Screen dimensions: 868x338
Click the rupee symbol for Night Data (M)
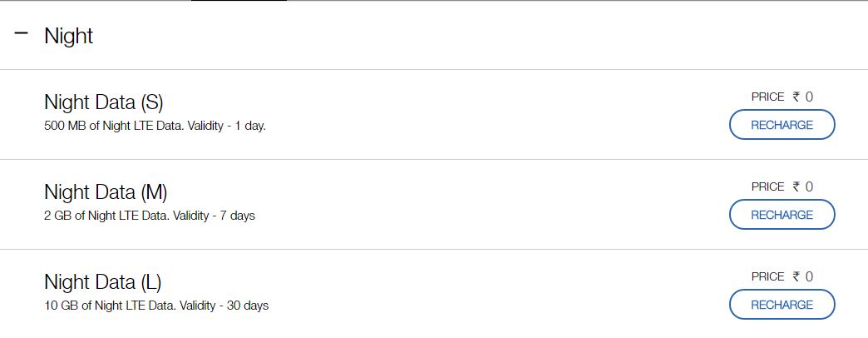[796, 186]
